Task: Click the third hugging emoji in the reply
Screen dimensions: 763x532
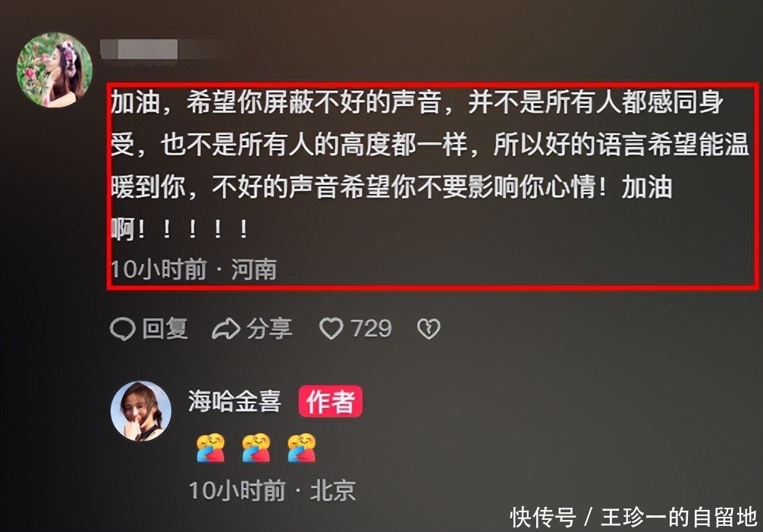Action: tap(302, 448)
